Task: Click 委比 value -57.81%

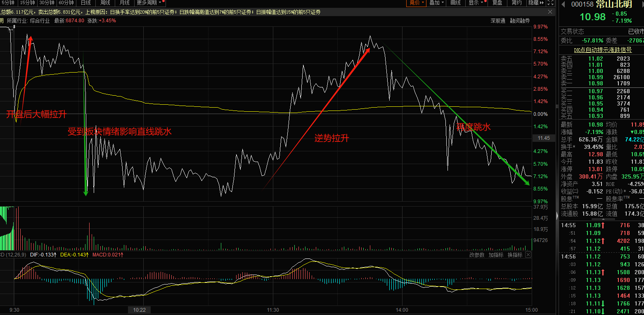Action: (592, 41)
